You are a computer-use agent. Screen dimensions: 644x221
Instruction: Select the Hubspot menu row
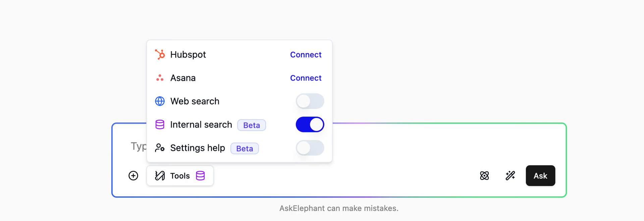(x=239, y=54)
